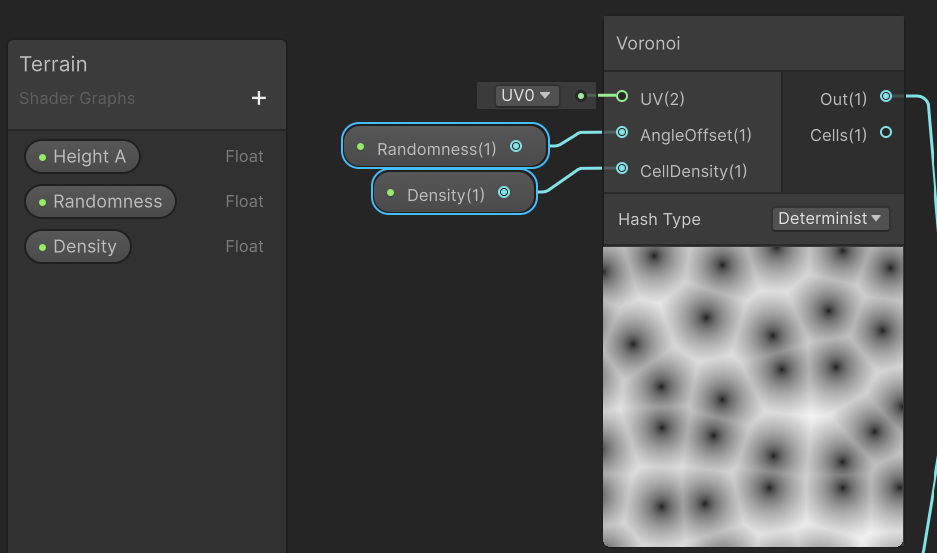
Task: Click the Shader Graphs subtitle field
Action: point(77,98)
